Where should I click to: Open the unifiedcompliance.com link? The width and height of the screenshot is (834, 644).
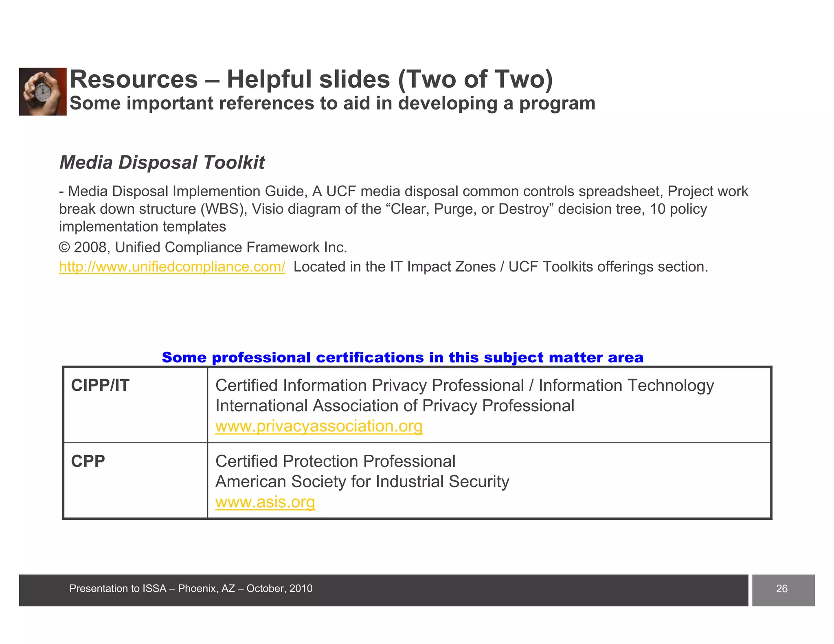[x=172, y=267]
